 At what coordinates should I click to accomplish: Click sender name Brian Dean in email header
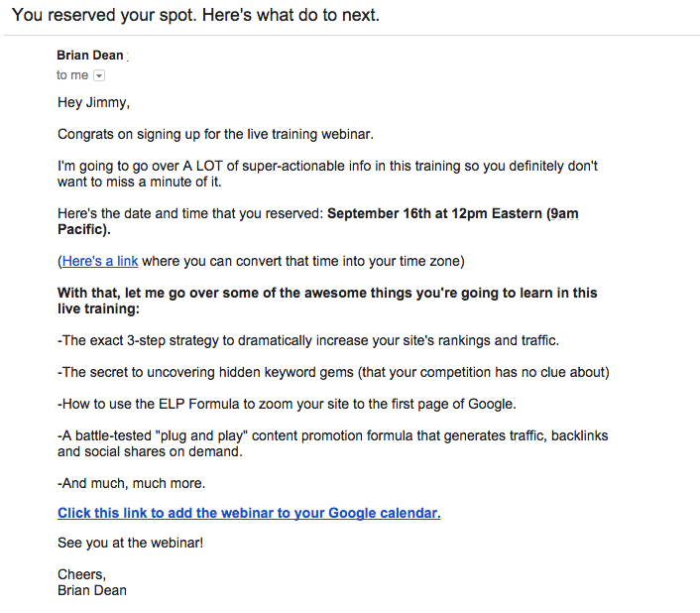pos(90,56)
